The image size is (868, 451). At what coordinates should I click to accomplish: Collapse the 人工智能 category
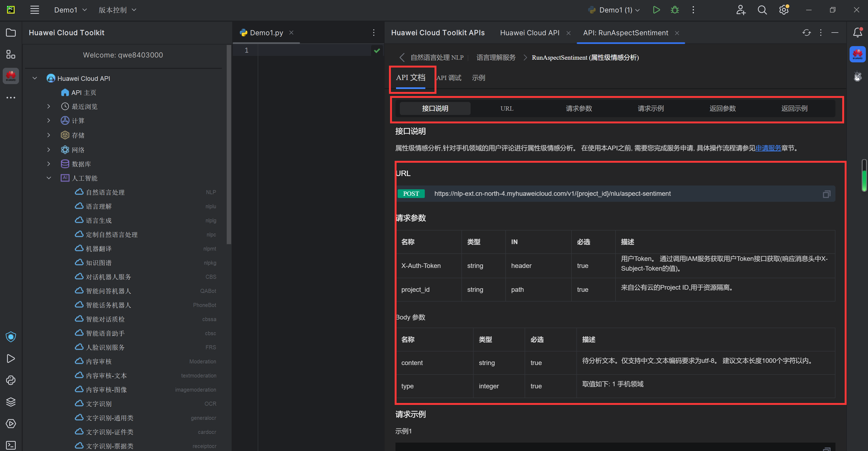(49, 178)
